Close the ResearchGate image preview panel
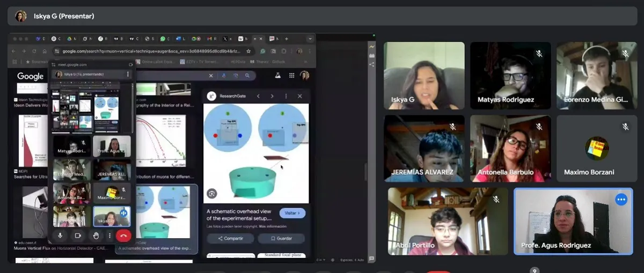The width and height of the screenshot is (644, 273). [299, 96]
